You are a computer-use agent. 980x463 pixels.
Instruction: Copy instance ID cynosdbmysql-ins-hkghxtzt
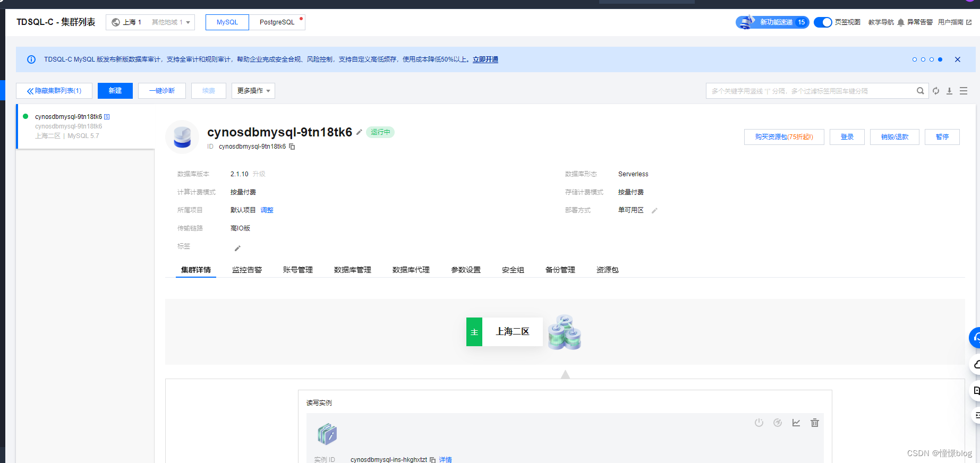tap(432, 460)
